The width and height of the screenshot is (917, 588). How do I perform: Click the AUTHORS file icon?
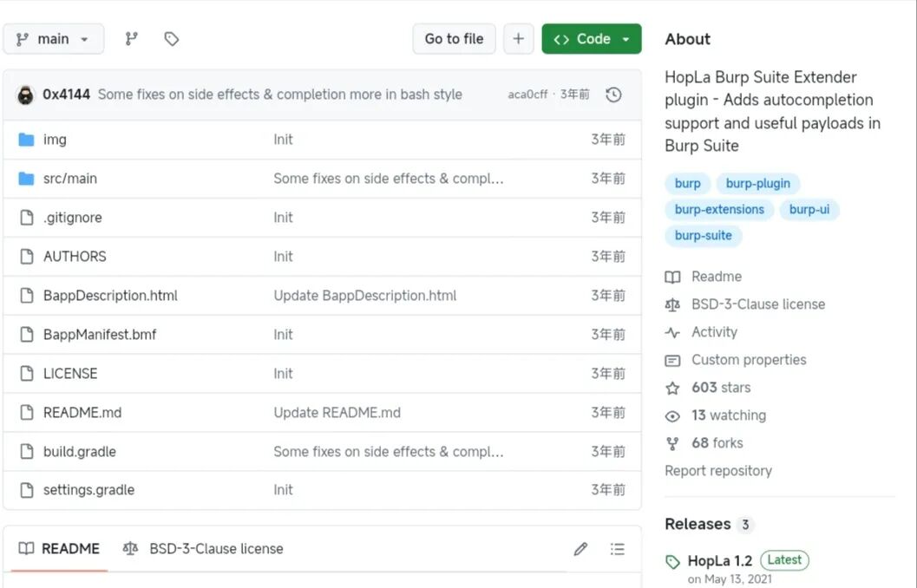[x=26, y=257]
